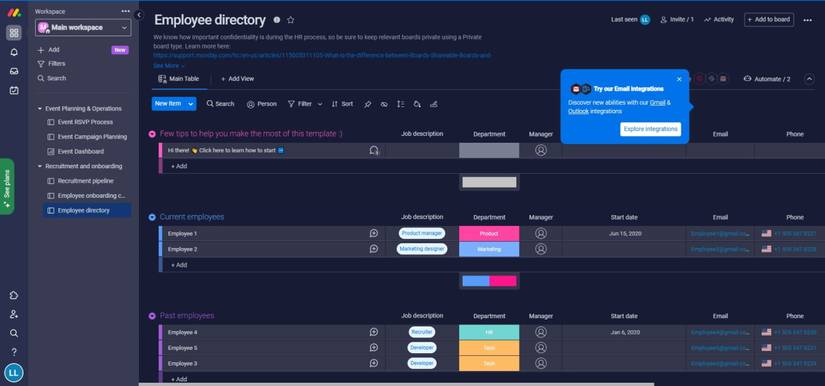Collapse Event Planning & Operations folder

pyautogui.click(x=40, y=109)
